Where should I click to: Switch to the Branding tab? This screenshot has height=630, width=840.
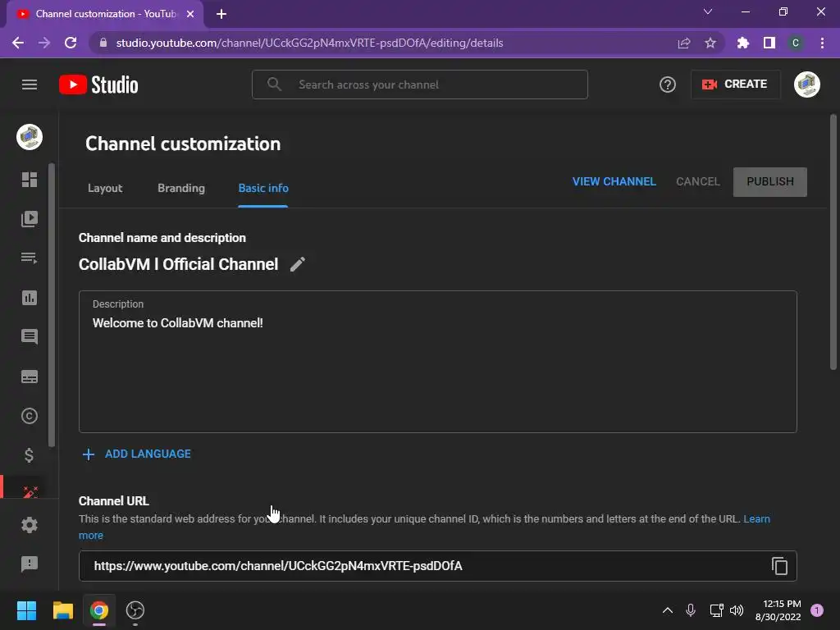(x=181, y=188)
